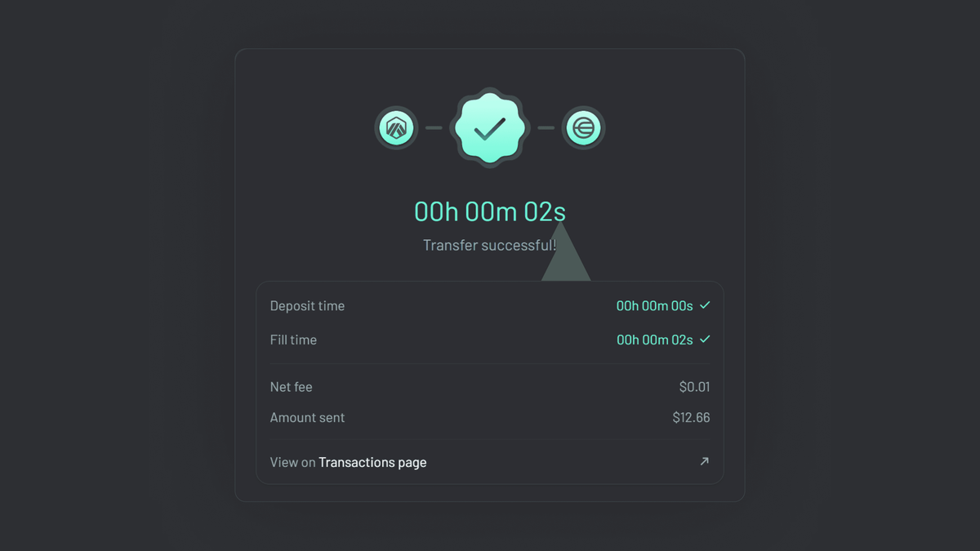This screenshot has height=551, width=980.
Task: Click the triangle progress pointer
Action: pyautogui.click(x=566, y=260)
